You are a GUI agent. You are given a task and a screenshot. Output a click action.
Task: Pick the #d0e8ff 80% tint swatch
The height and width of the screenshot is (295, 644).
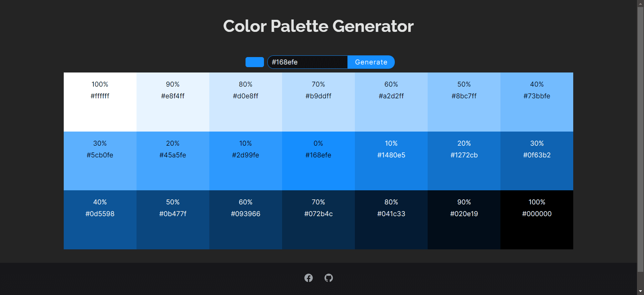tap(245, 102)
